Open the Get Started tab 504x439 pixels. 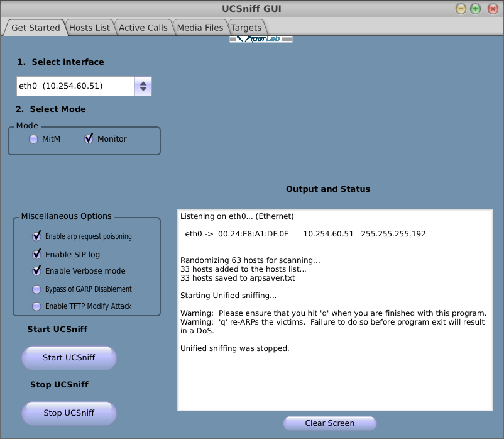pos(35,28)
